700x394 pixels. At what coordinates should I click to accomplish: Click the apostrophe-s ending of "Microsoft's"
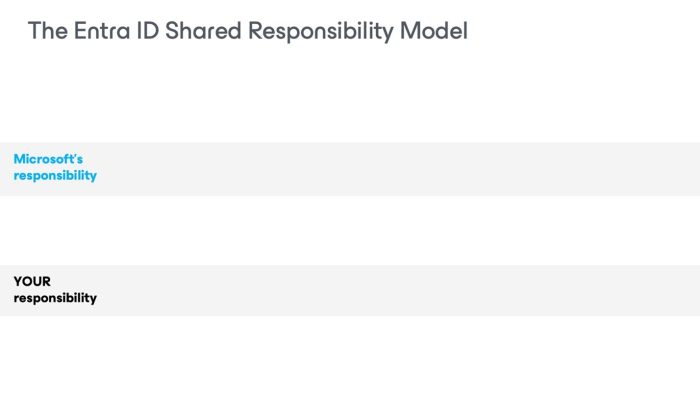tap(78, 159)
